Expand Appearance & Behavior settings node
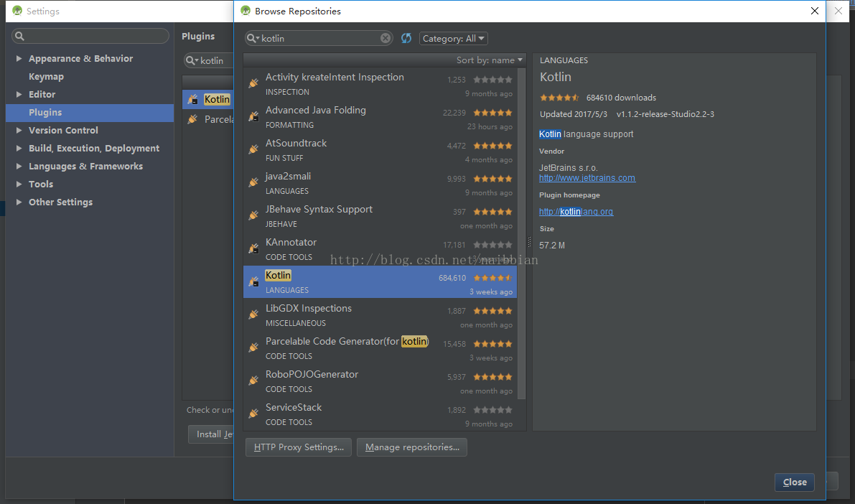Screen dimensions: 855x504 pyautogui.click(x=19, y=58)
